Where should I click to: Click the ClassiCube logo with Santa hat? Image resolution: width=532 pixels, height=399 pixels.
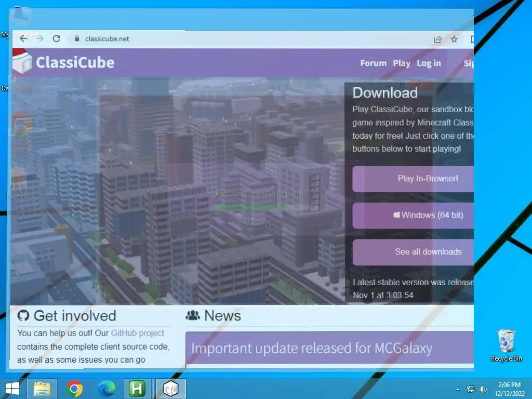pyautogui.click(x=22, y=61)
